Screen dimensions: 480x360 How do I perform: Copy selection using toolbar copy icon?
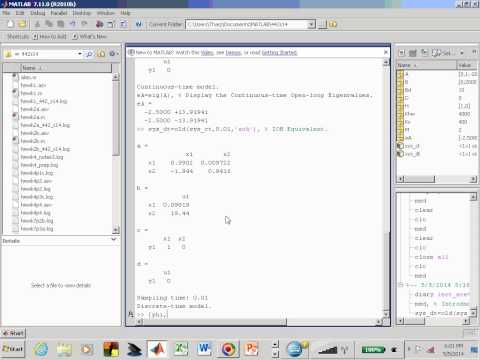coord(49,24)
